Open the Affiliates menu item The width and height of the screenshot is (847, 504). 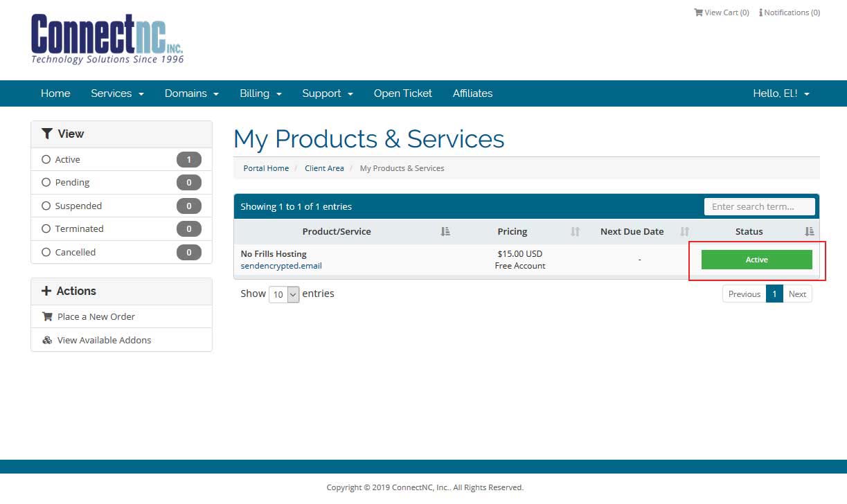[472, 93]
